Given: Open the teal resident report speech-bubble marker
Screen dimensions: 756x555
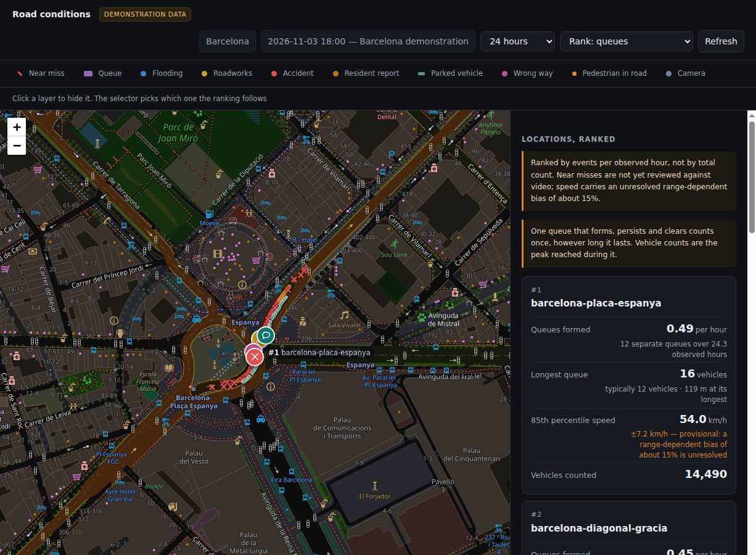Looking at the screenshot, I should (x=265, y=335).
